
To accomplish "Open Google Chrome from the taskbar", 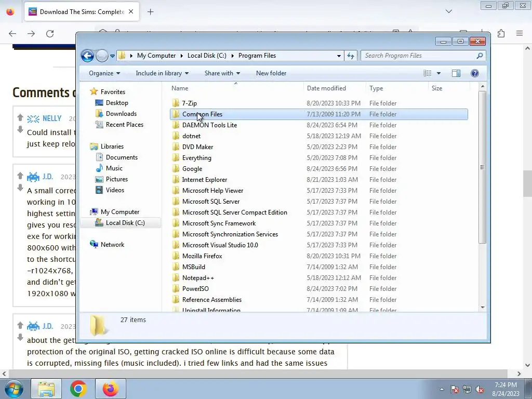I will [x=78, y=389].
